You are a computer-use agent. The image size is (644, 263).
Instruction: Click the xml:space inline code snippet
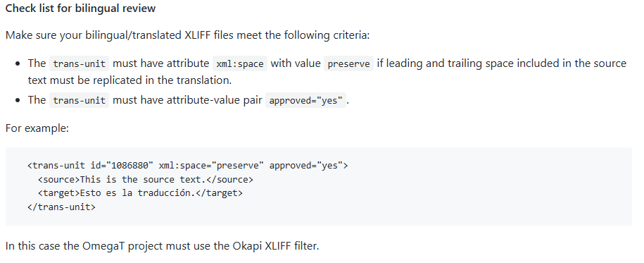click(x=240, y=63)
